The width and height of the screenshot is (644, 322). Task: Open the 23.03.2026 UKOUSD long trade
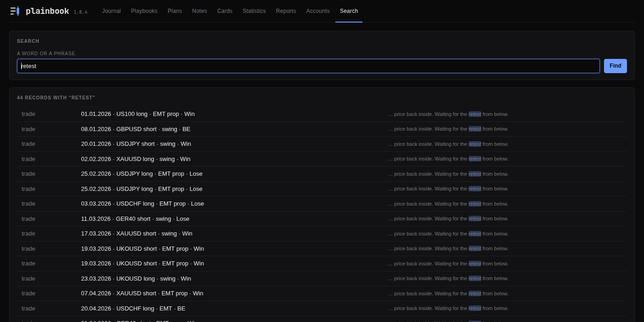tap(136, 278)
